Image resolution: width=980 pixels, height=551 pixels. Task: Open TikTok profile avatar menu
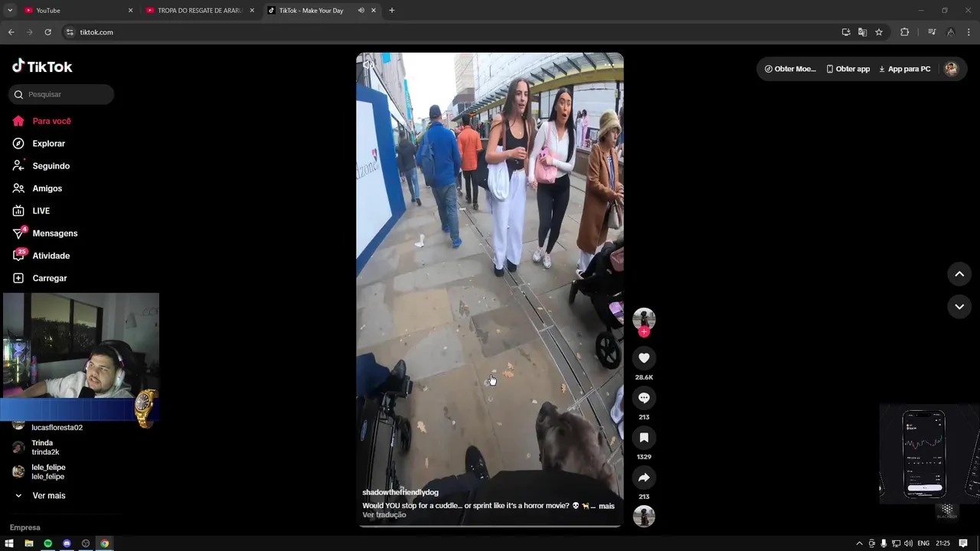pyautogui.click(x=951, y=69)
